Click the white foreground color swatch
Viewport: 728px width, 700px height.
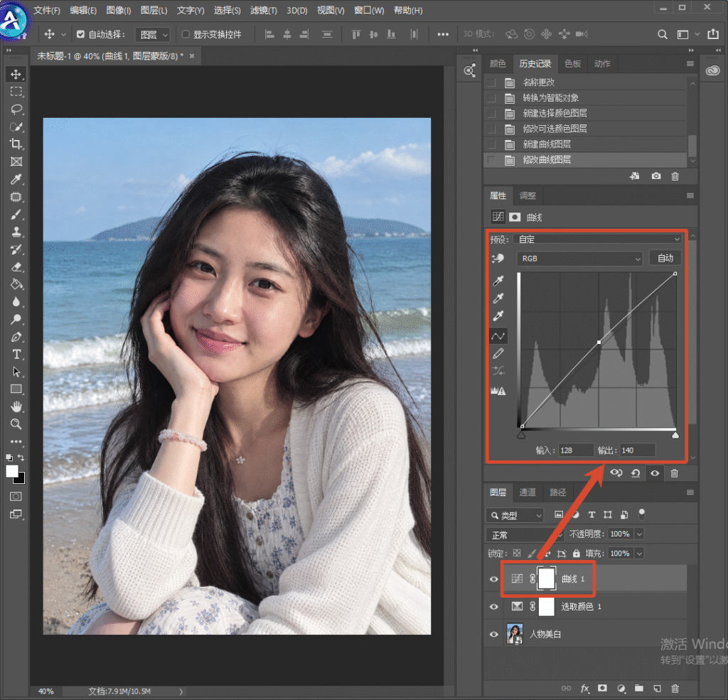(x=11, y=471)
